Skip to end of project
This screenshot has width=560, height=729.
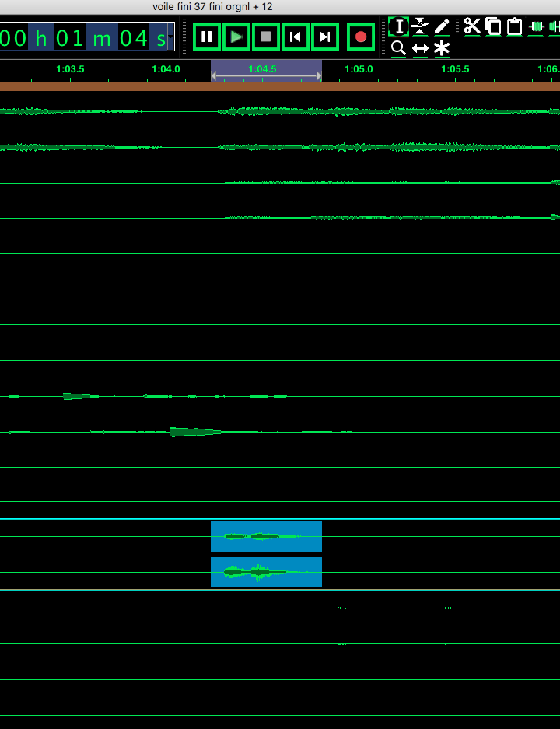pyautogui.click(x=325, y=37)
